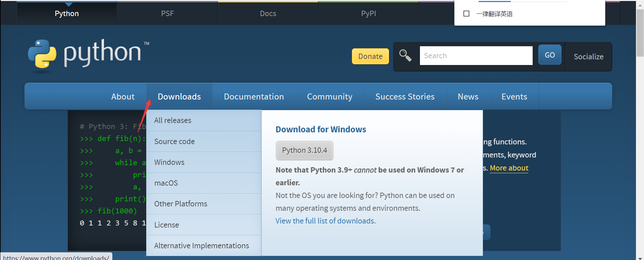Click the Search input field
The width and height of the screenshot is (644, 260).
tap(476, 56)
